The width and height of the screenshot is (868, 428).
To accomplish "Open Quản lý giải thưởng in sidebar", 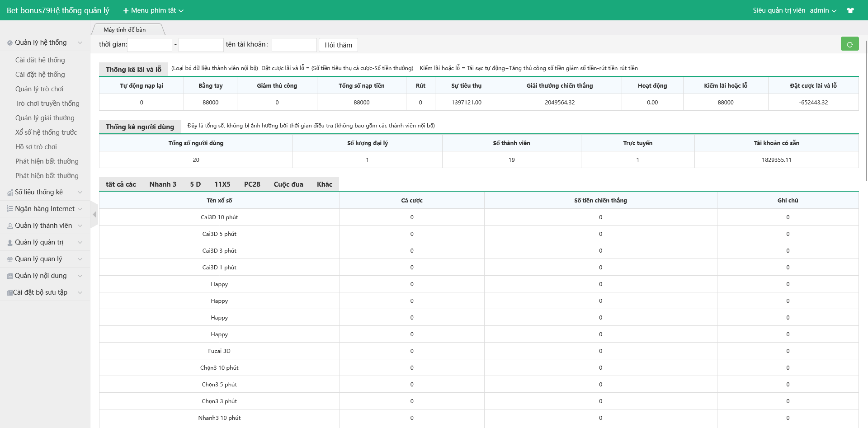I will pyautogui.click(x=45, y=118).
